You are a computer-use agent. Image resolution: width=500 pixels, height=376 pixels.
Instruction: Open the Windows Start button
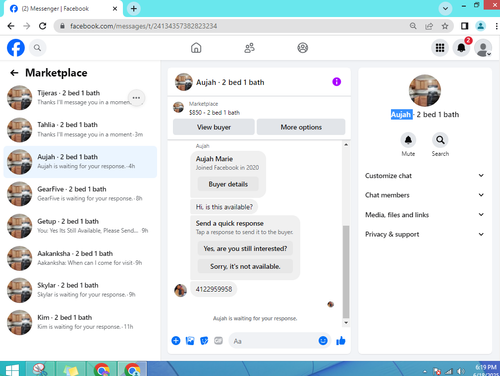[12, 369]
